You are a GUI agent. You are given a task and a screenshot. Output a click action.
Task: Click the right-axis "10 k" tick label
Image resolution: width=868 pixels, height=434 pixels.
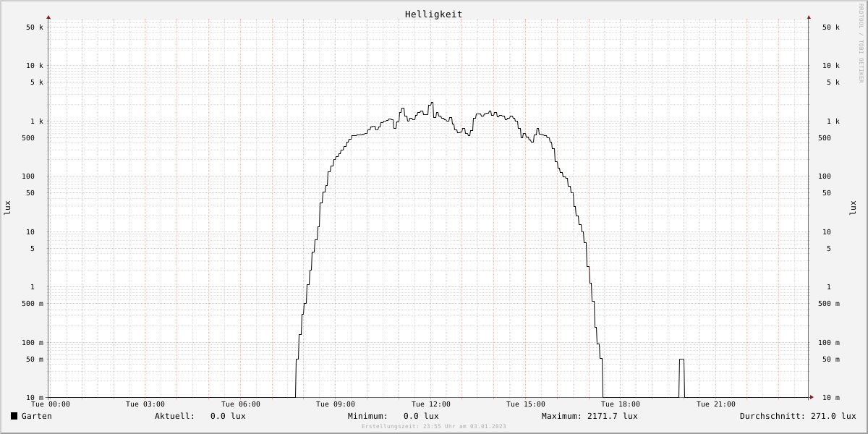coord(831,66)
